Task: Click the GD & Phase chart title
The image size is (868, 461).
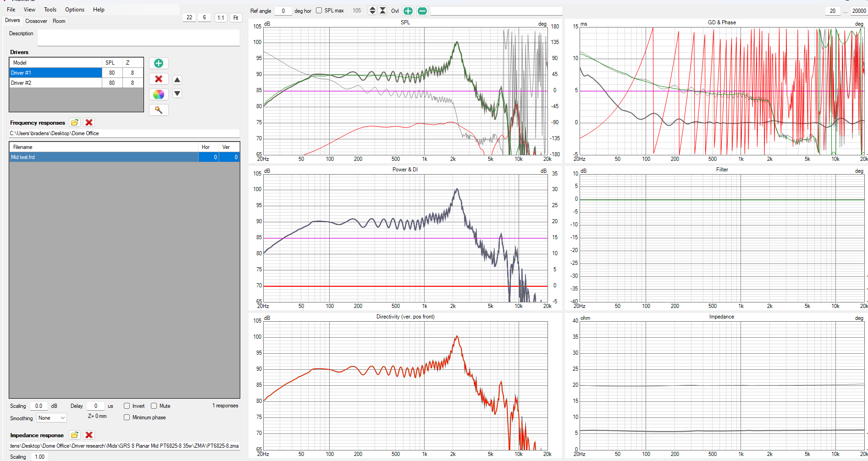Action: [x=722, y=22]
